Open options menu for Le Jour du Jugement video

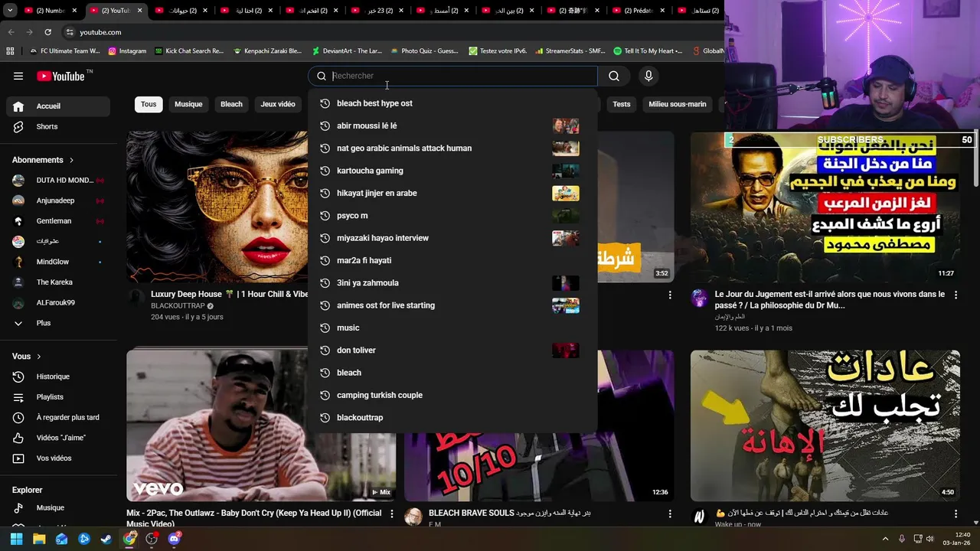click(x=955, y=295)
